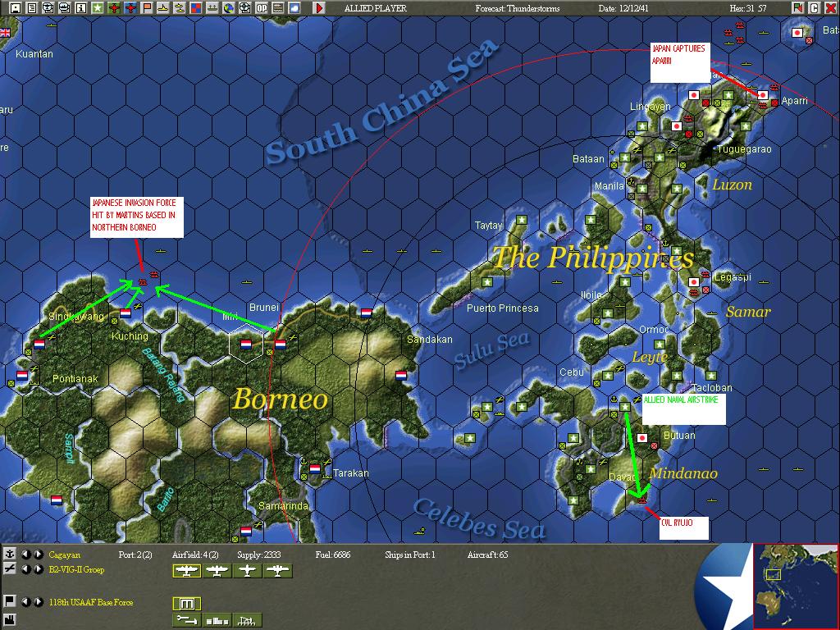Toggle the red and blue squares icon
This screenshot has width=840, height=630.
tap(196, 8)
